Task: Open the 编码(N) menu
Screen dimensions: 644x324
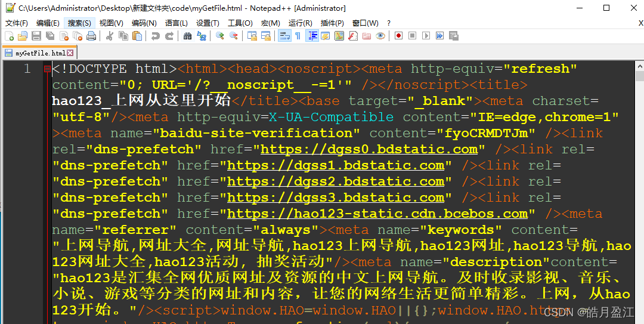Action: coord(144,23)
